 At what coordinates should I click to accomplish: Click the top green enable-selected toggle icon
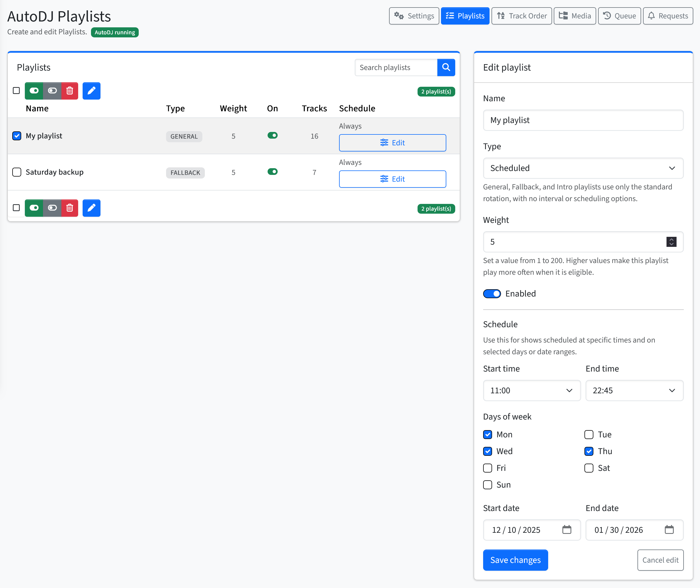pos(34,91)
